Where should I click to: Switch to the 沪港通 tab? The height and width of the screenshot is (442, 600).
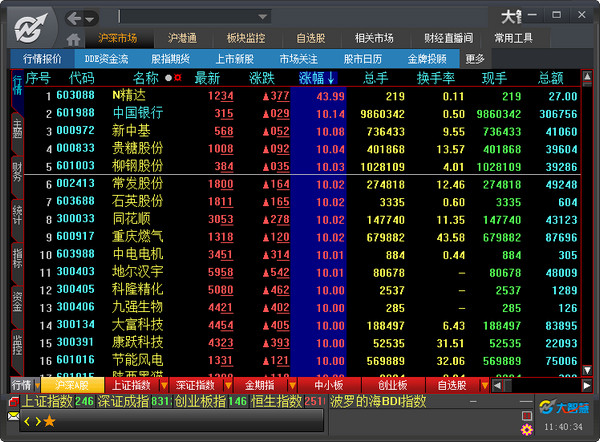[x=182, y=38]
